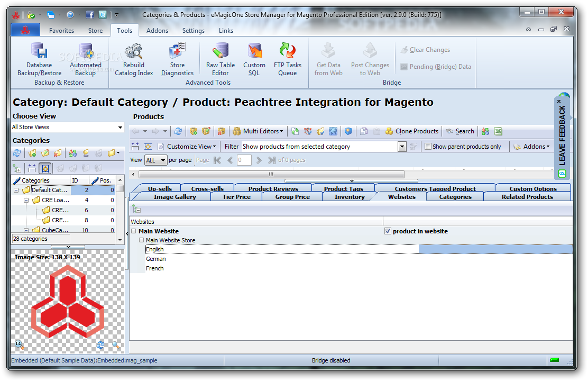Image resolution: width=588 pixels, height=381 pixels.
Task: Open the Multi Editors dropdown
Action: click(x=258, y=131)
